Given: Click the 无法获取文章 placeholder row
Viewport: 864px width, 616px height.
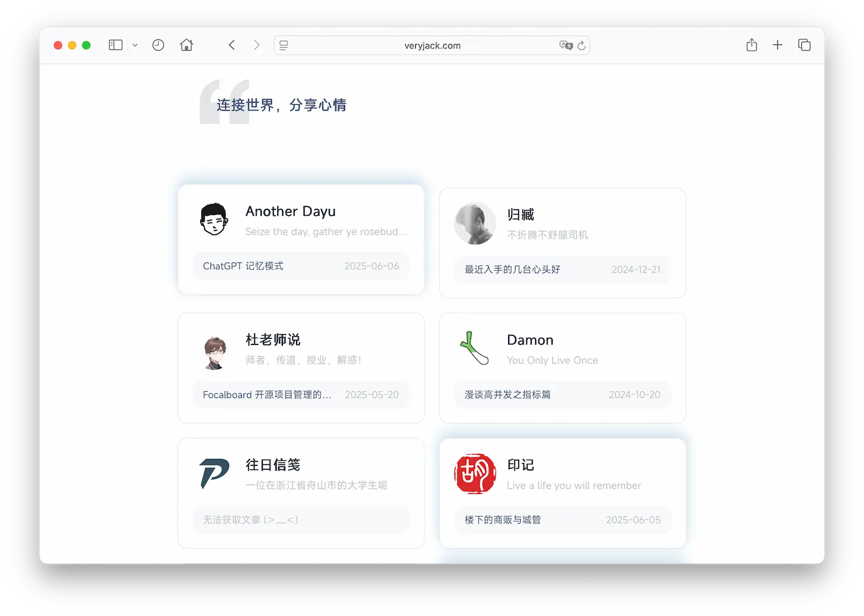Looking at the screenshot, I should (301, 520).
